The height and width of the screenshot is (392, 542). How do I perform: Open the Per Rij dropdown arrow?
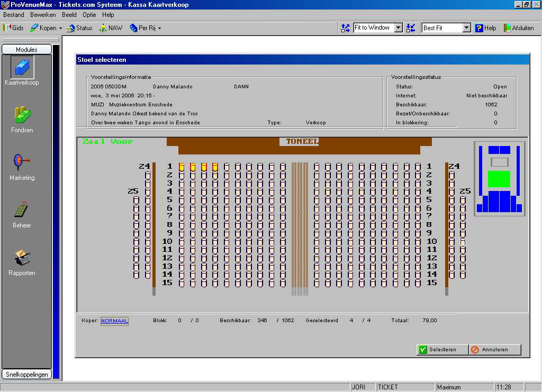pyautogui.click(x=159, y=29)
